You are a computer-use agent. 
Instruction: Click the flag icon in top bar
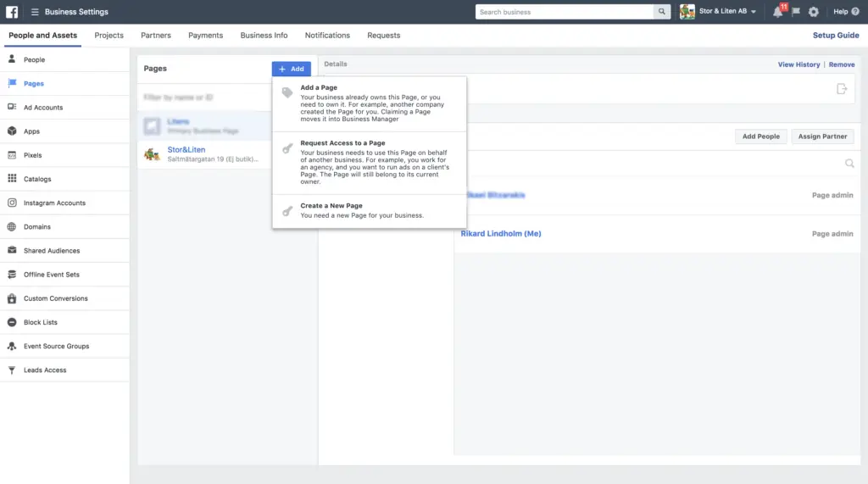[x=796, y=12]
